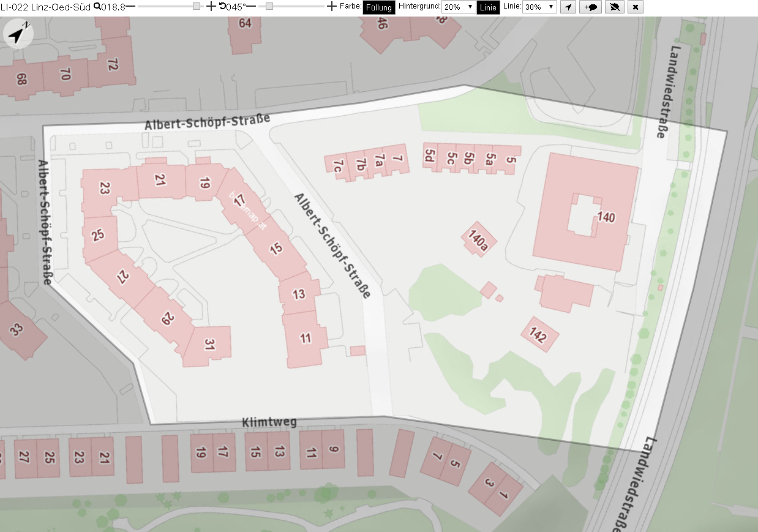The image size is (758, 532).
Task: Open the Linie percentage dropdown
Action: 539,7
